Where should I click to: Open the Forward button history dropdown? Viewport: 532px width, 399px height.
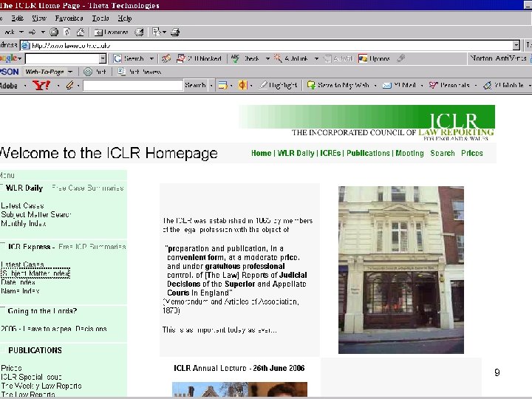click(x=43, y=33)
